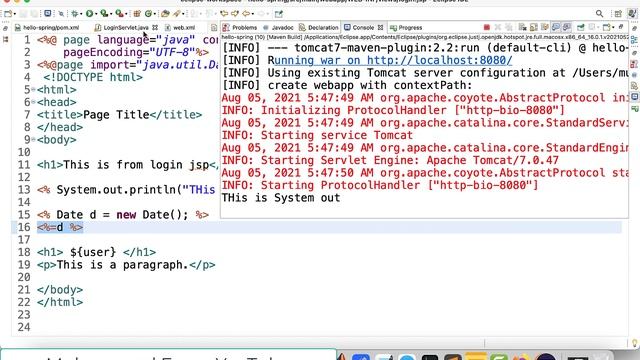Click the highlighted <%=d %> expression

[x=60, y=227]
